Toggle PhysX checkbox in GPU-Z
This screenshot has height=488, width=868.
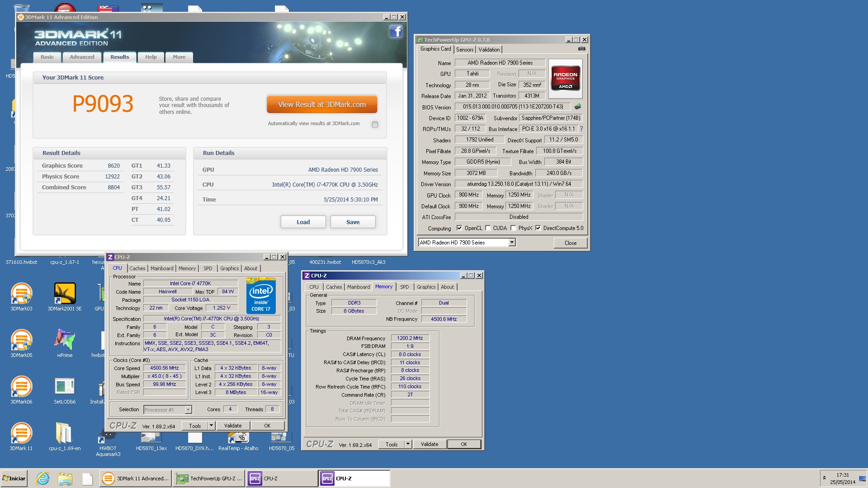(513, 228)
